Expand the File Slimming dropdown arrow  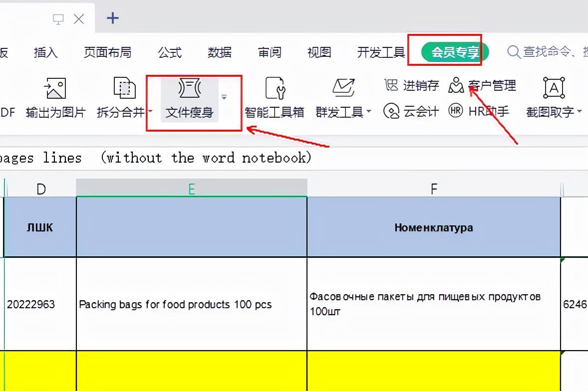(x=224, y=97)
